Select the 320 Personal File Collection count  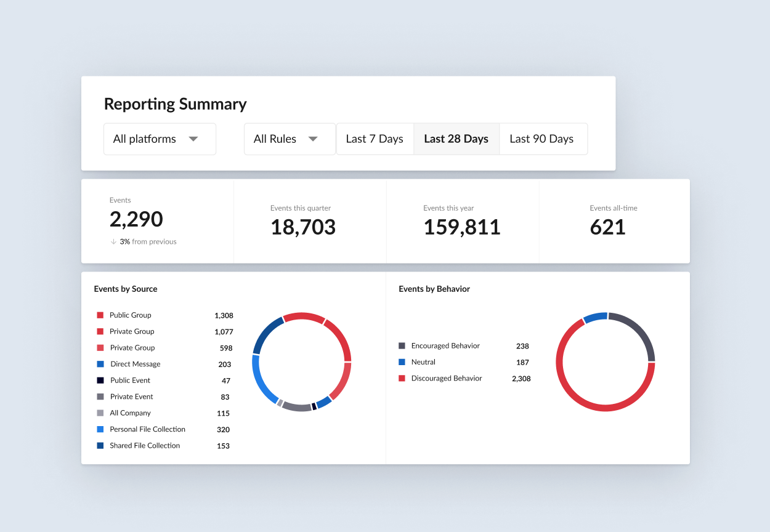coord(223,430)
